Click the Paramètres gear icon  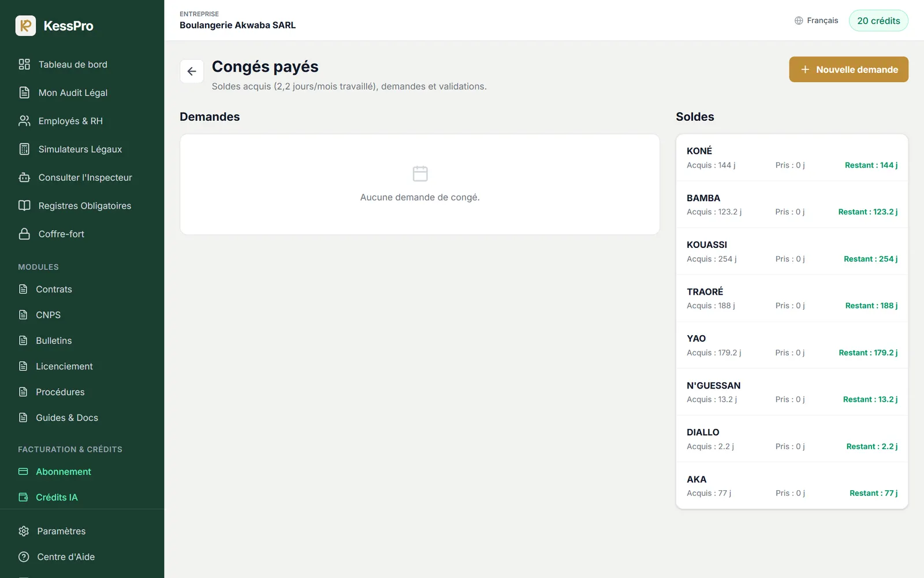[24, 531]
